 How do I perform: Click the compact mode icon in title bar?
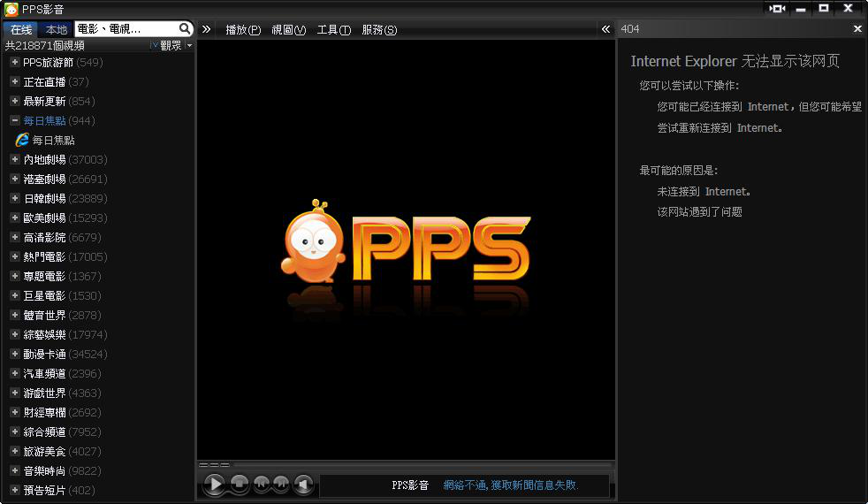777,8
